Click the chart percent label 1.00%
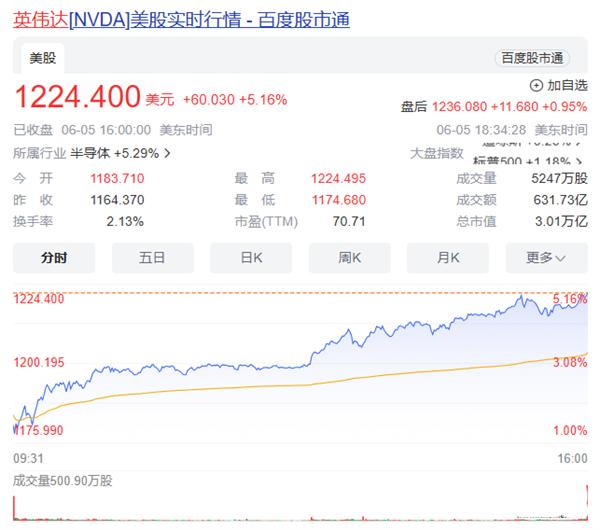600x530 pixels. [570, 430]
